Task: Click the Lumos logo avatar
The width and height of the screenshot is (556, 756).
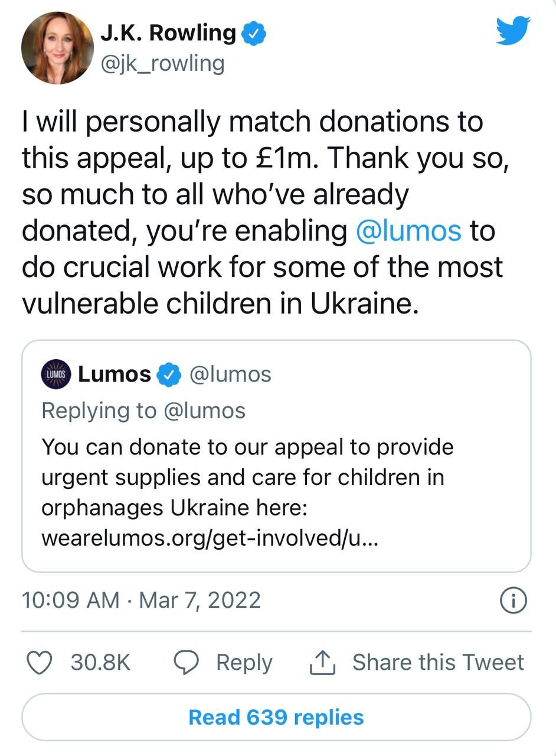Action: coord(56,374)
